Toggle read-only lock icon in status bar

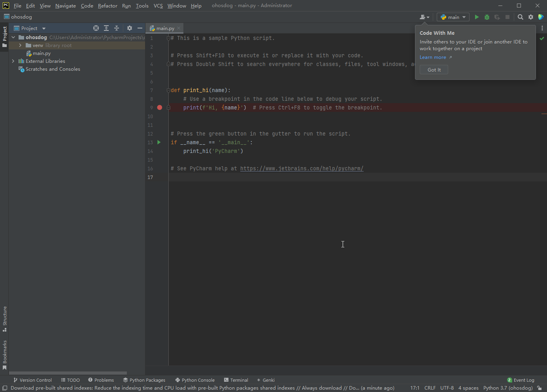point(539,388)
